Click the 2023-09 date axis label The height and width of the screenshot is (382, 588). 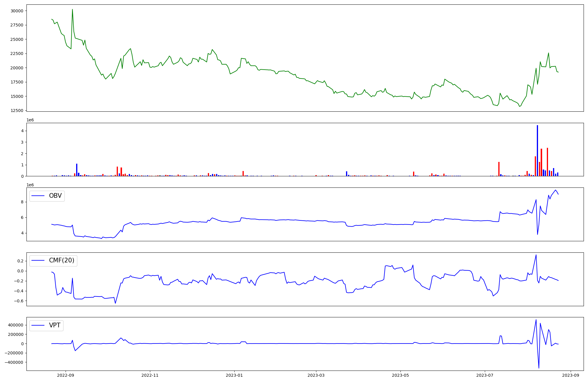click(571, 375)
